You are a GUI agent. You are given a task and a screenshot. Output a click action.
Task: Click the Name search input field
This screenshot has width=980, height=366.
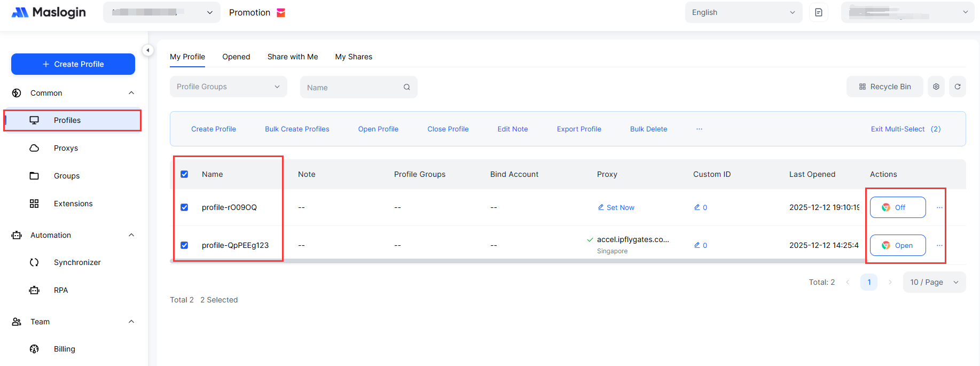coord(352,87)
